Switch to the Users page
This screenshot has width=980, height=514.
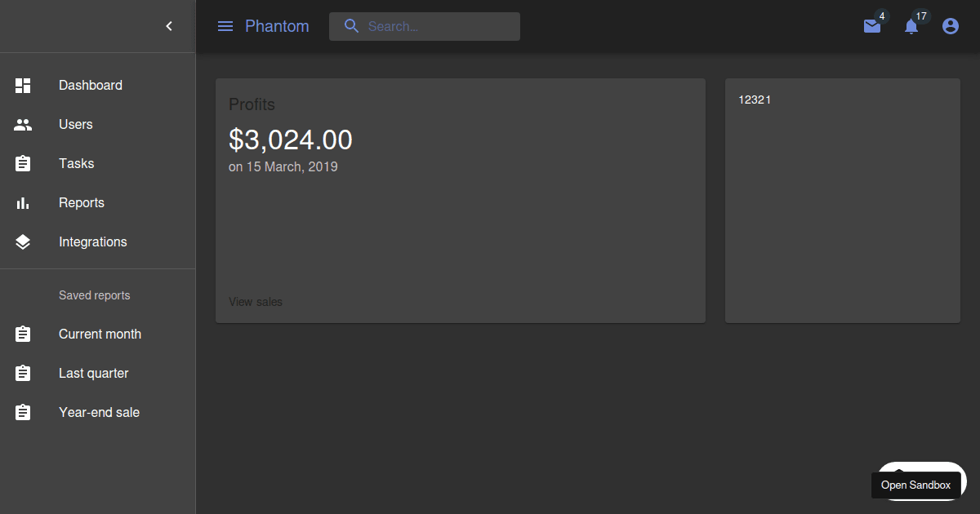coord(75,124)
